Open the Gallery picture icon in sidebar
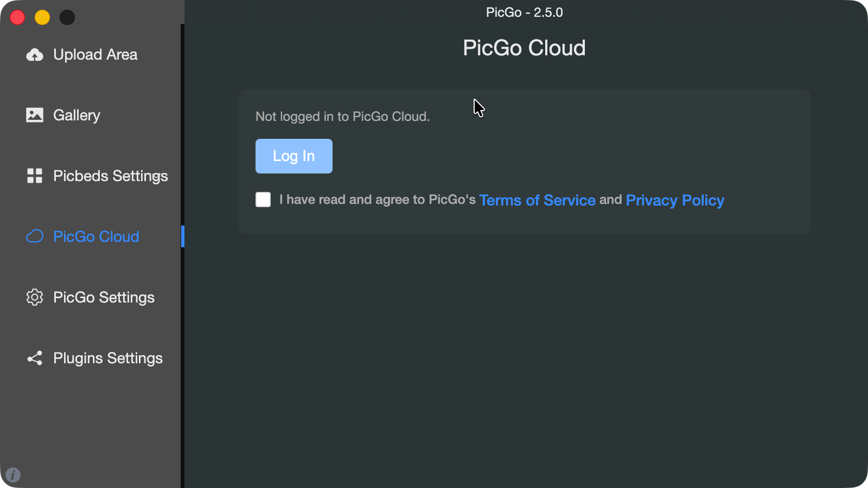Image resolution: width=868 pixels, height=488 pixels. (34, 115)
